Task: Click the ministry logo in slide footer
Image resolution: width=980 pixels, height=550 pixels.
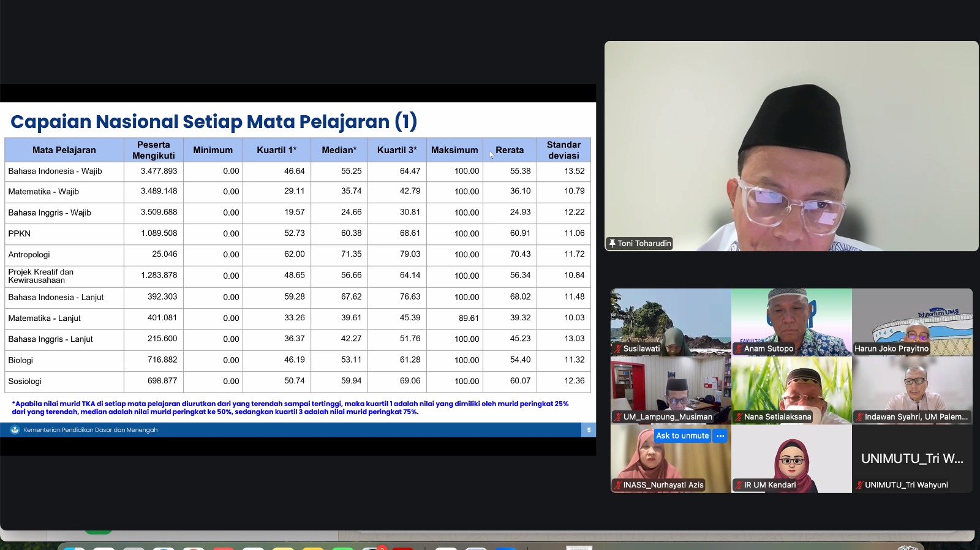Action: coord(15,430)
